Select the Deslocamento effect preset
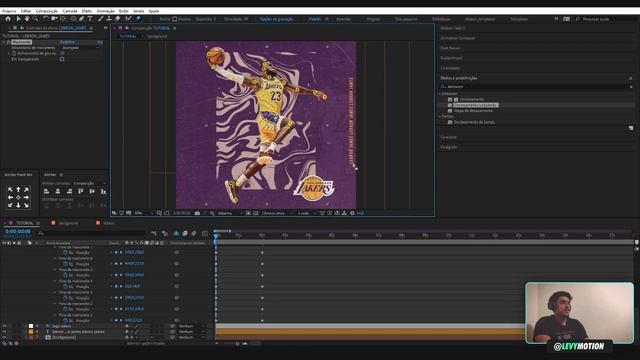The width and height of the screenshot is (640, 360). [472, 99]
